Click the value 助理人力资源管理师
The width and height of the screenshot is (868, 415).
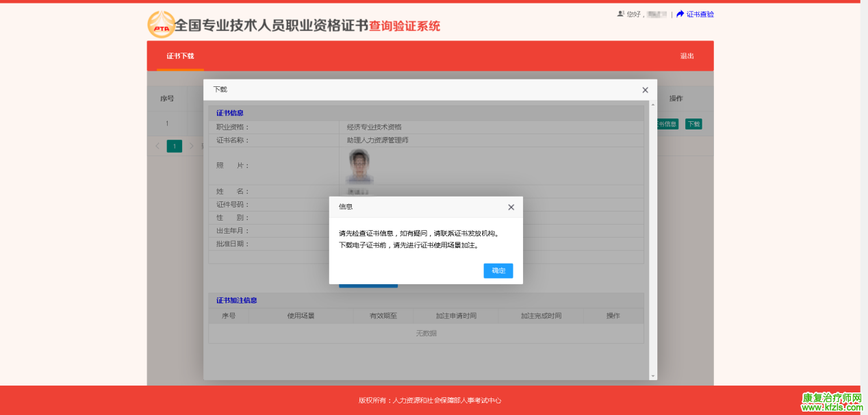377,140
